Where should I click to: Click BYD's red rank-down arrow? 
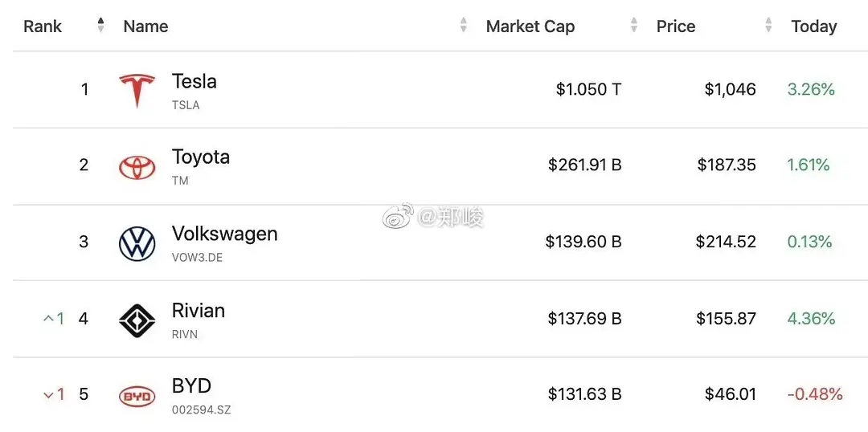(48, 395)
